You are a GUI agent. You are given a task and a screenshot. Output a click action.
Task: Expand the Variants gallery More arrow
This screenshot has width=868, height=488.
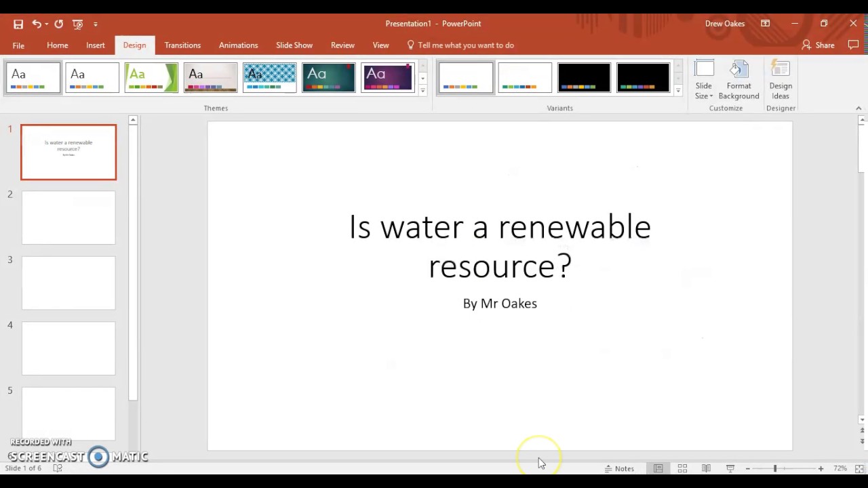[x=678, y=90]
